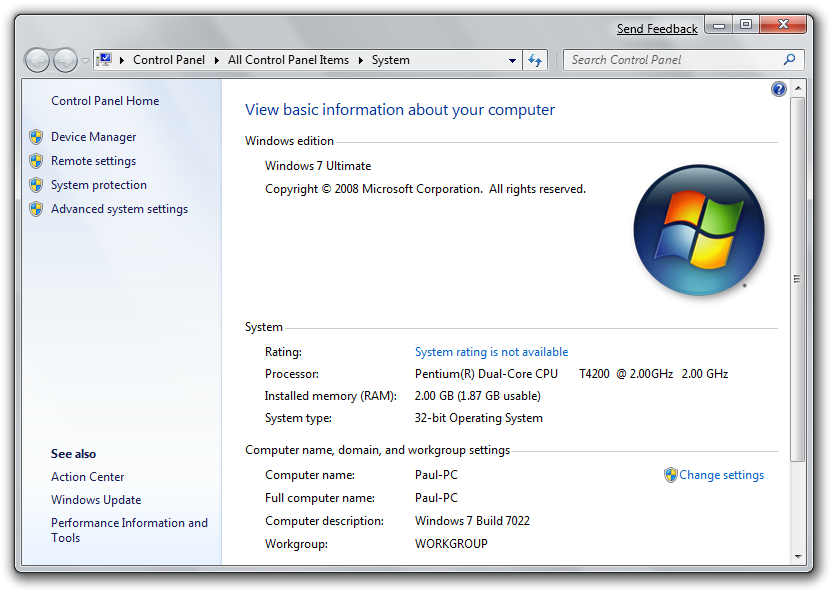Expand the arrow before System breadcrumb
Image resolution: width=832 pixels, height=591 pixels.
click(361, 60)
